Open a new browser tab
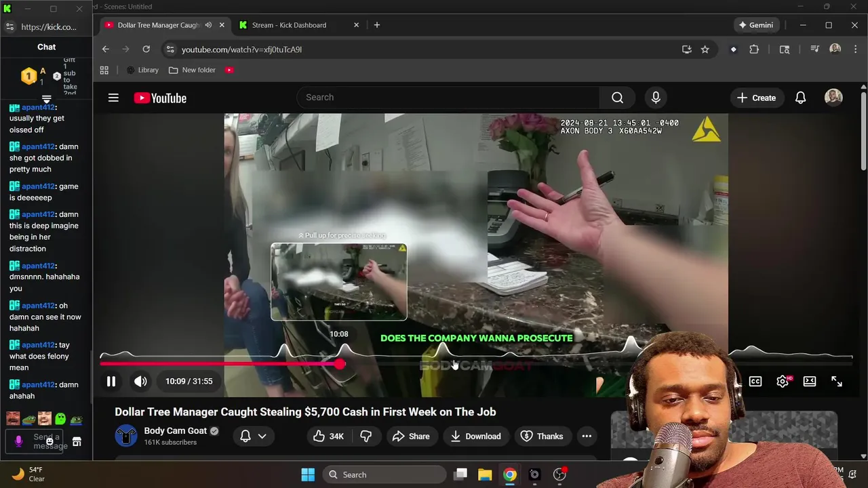 (377, 25)
